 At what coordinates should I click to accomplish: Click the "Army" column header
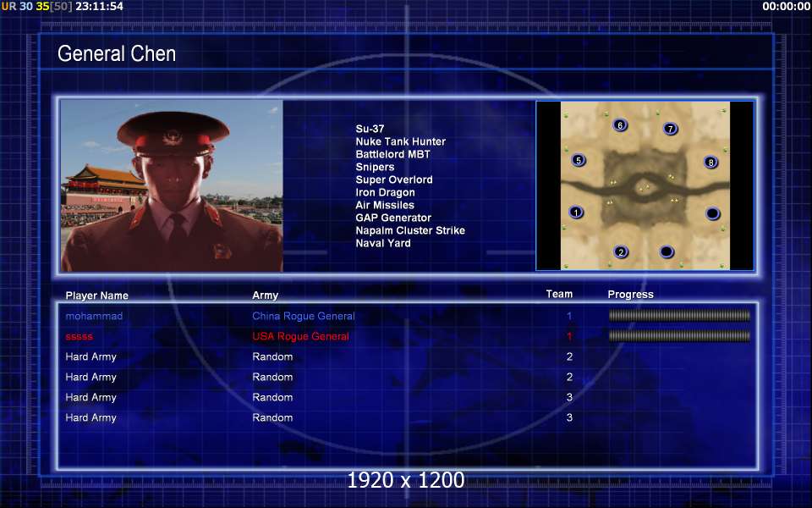265,295
